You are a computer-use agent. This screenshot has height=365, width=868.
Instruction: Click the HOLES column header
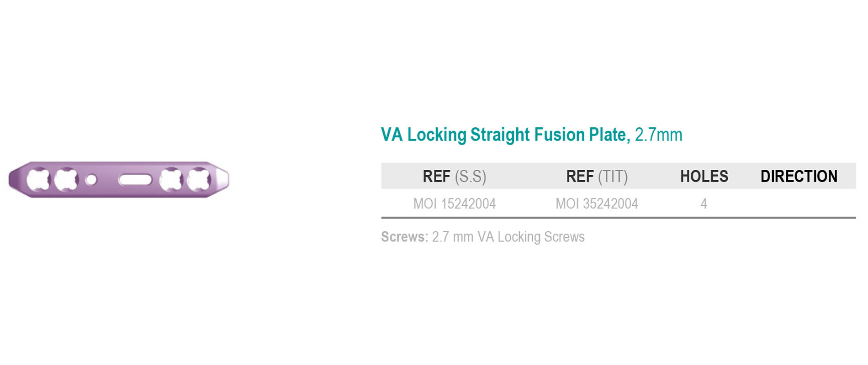click(x=704, y=176)
